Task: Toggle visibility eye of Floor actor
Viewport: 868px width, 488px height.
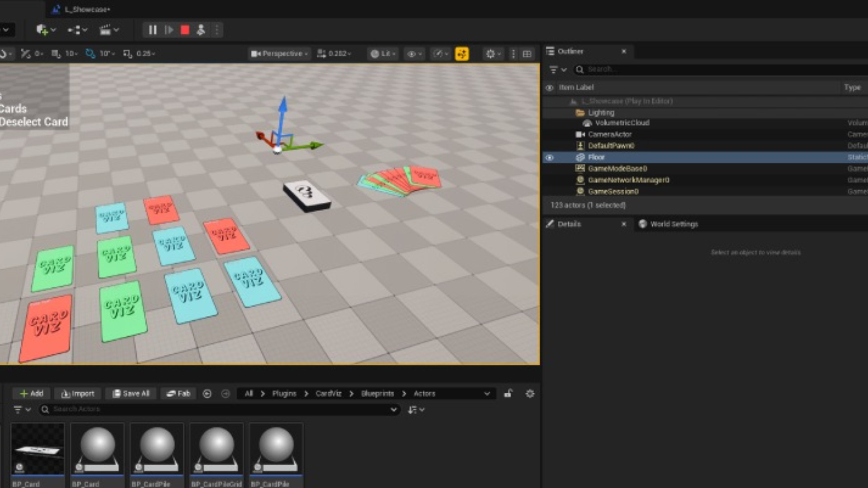Action: click(549, 158)
